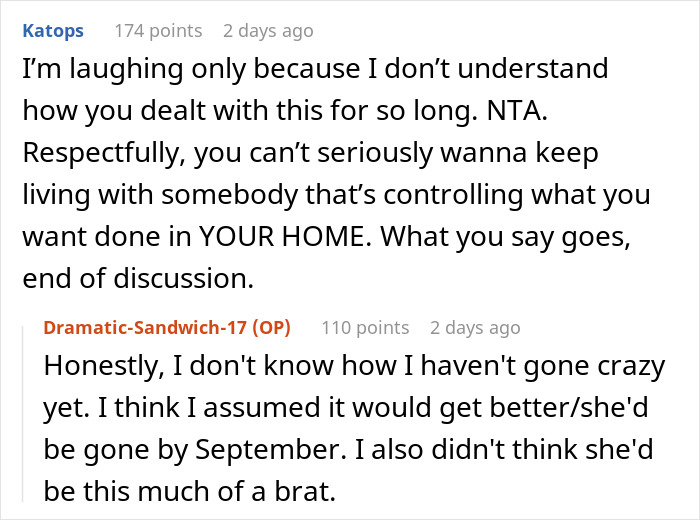This screenshot has height=520, width=700.
Task: Click the (OP) tag beside Dramatic-Sandwich-17
Action: pos(271,328)
